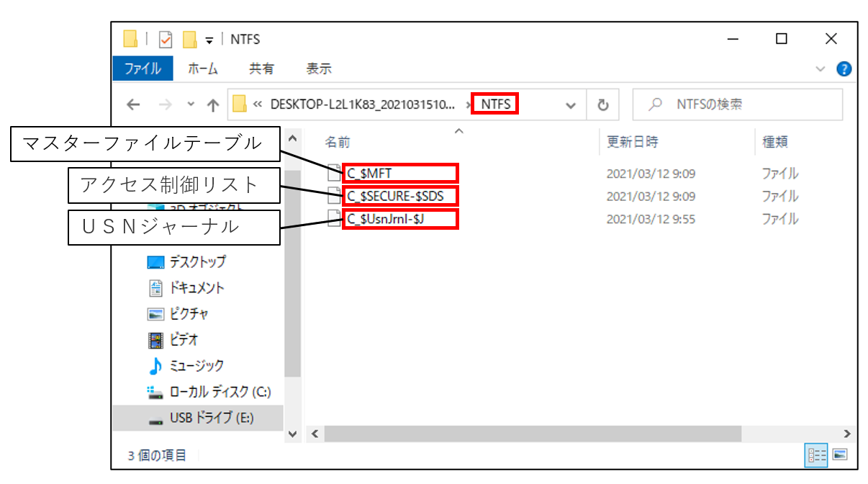This screenshot has height=484, width=868.
Task: Switch to the 共有 ribbon tab
Action: (x=261, y=68)
